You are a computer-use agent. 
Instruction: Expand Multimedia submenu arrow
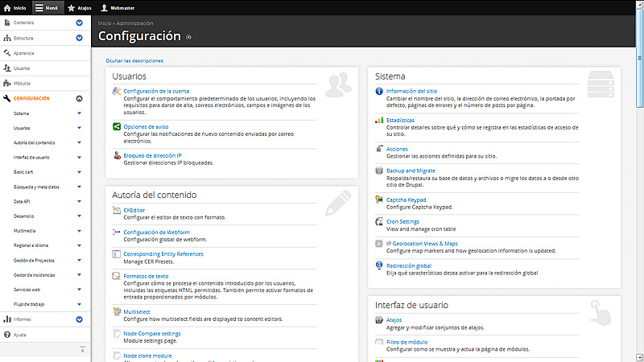point(79,231)
